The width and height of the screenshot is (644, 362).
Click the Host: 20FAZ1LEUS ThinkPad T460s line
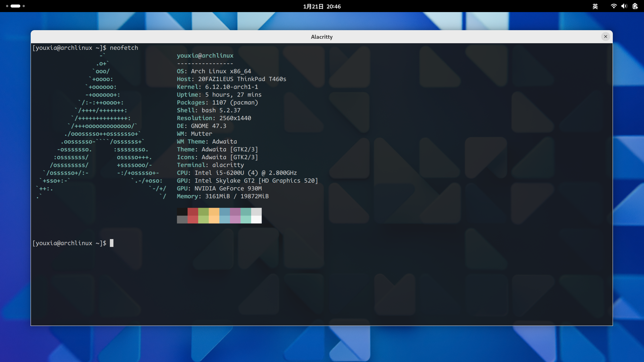point(231,79)
